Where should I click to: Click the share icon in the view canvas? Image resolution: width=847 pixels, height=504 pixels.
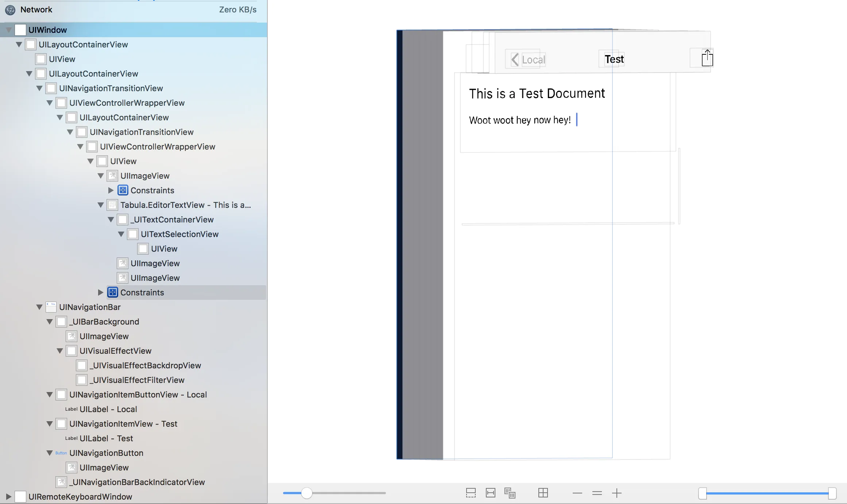tap(707, 58)
